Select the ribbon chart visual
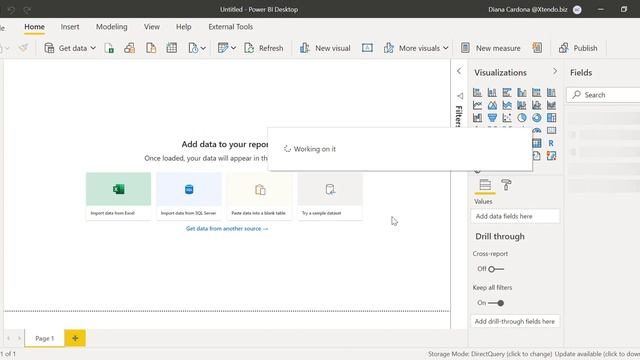 click(x=551, y=105)
